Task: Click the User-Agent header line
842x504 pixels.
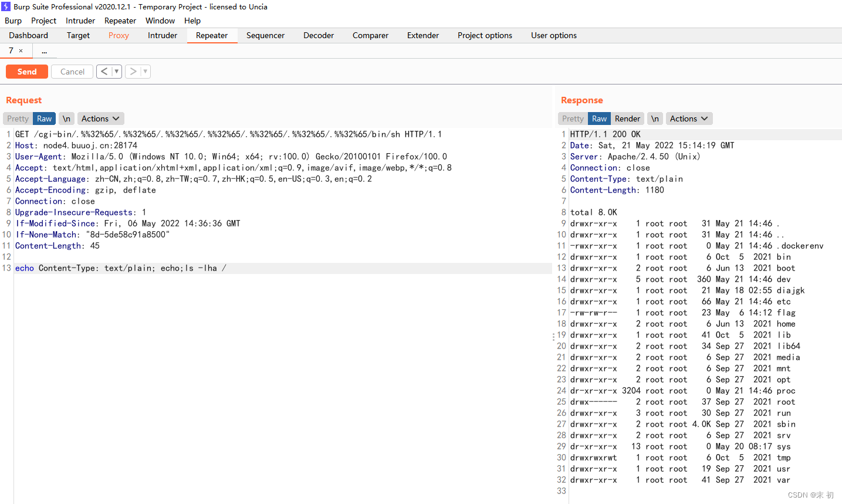Action: (x=231, y=157)
